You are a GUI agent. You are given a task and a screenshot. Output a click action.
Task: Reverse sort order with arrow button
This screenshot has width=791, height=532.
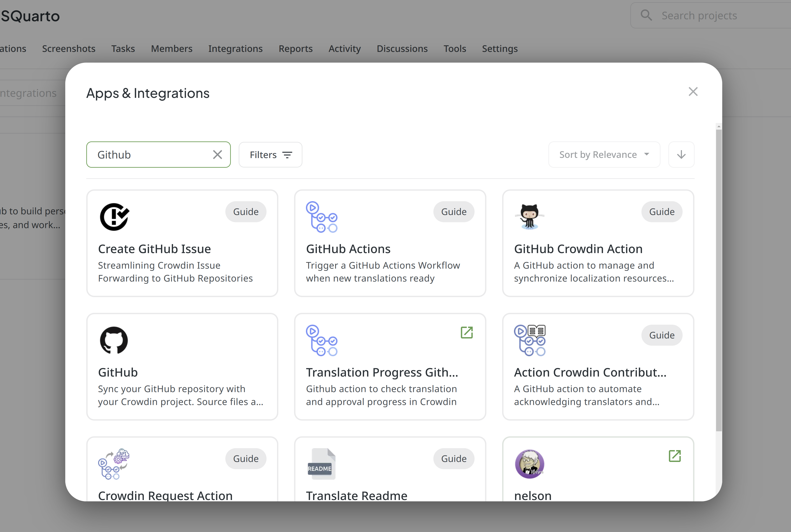tap(681, 155)
